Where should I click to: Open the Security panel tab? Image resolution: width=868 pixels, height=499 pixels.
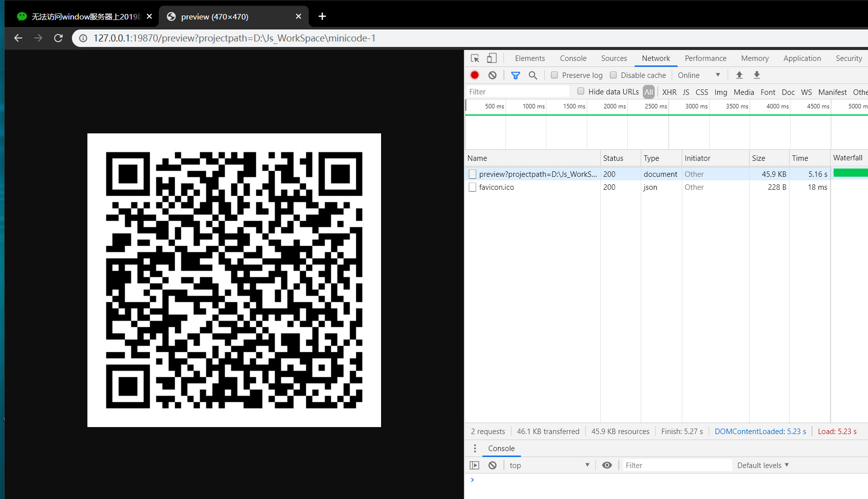[849, 58]
